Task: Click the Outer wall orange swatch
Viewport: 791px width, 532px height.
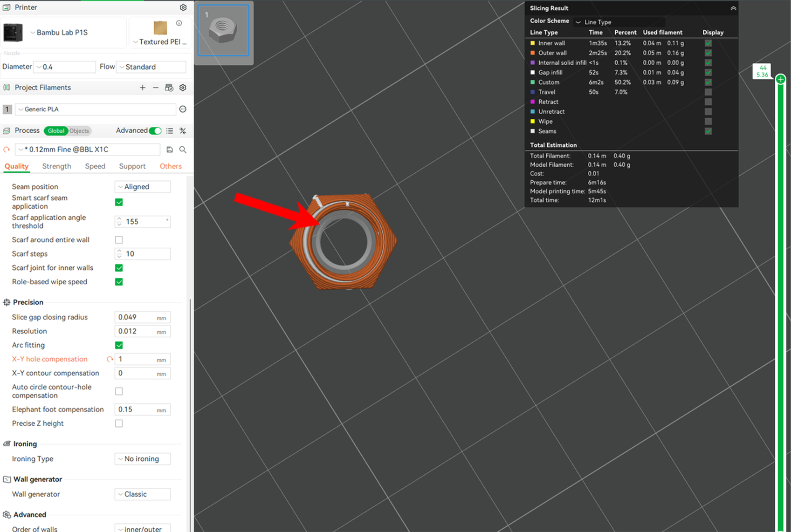Action: 532,53
